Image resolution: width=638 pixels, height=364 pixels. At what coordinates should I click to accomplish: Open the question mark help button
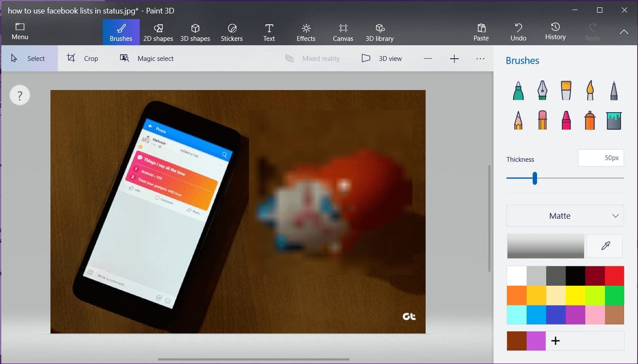pyautogui.click(x=20, y=95)
